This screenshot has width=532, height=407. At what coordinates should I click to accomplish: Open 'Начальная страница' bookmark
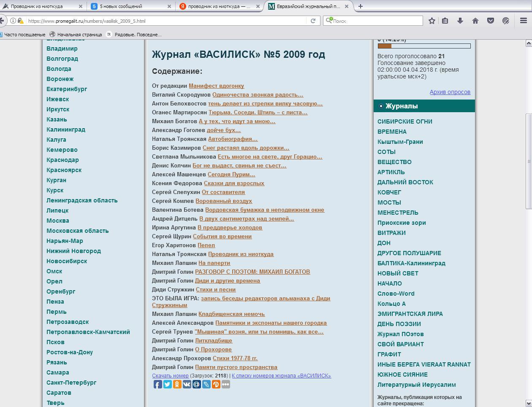click(x=76, y=35)
